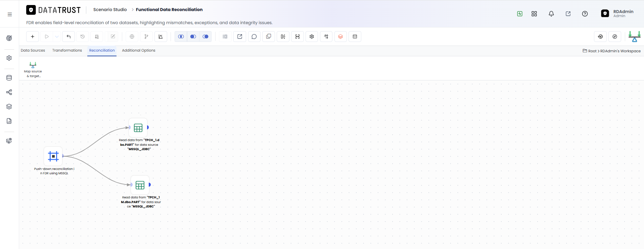This screenshot has height=249, width=644.
Task: Open the hamburger menu at top left
Action: [x=10, y=14]
